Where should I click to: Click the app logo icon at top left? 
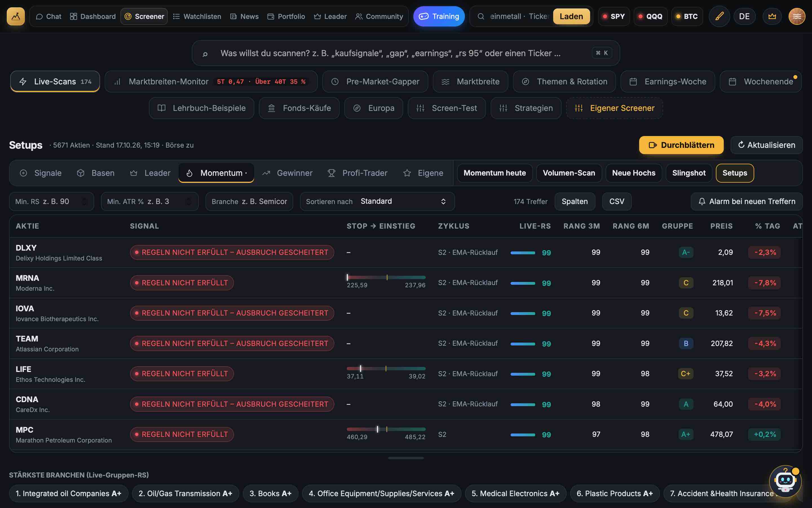tap(16, 16)
